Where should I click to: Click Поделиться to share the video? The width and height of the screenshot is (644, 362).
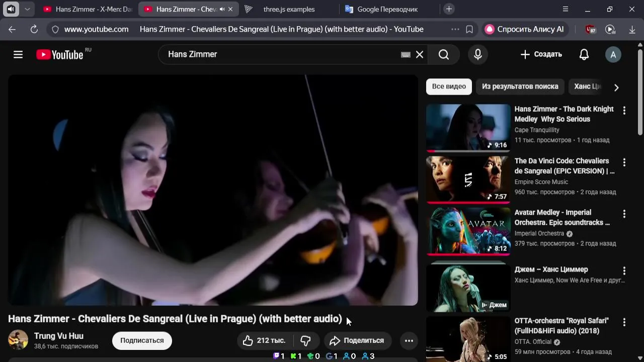(x=357, y=340)
